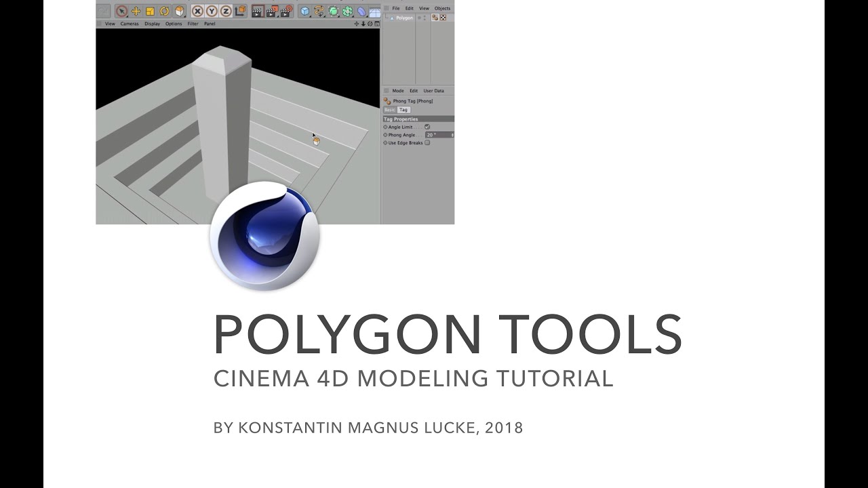Image resolution: width=868 pixels, height=488 pixels.
Task: Toggle the coordinate system icon
Action: coord(240,11)
